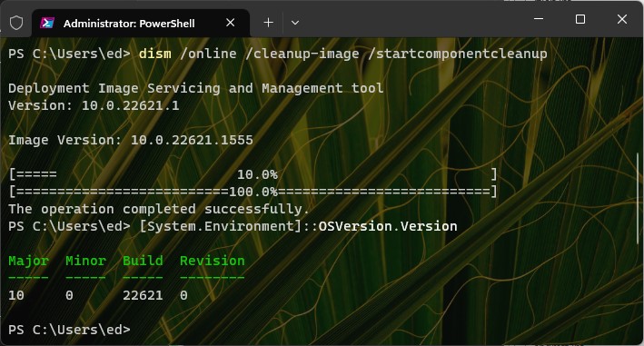
Task: Click the shield icon in title bar
Action: pos(16,23)
